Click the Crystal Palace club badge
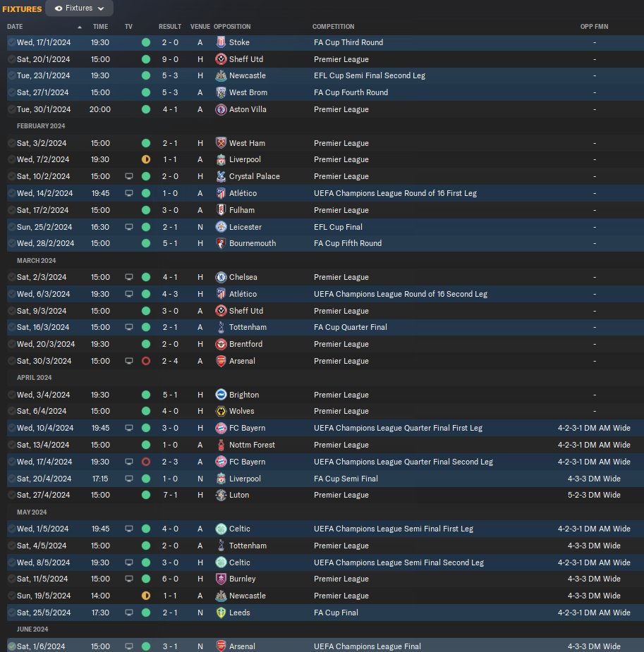 coord(221,176)
